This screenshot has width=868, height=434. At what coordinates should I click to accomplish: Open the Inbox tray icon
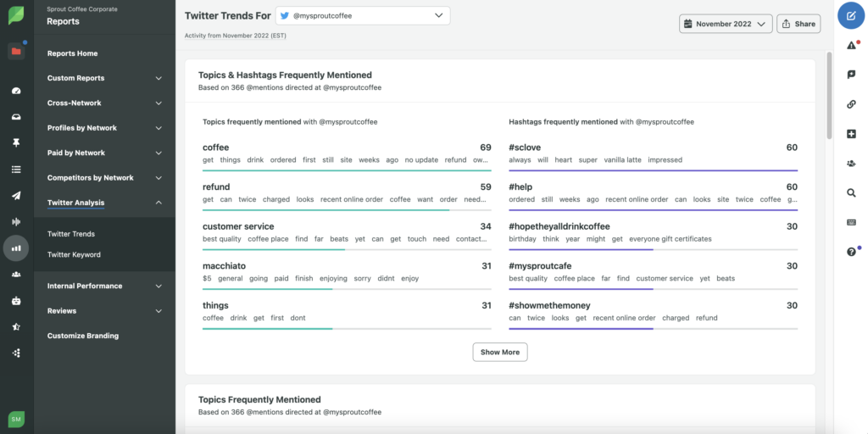(16, 117)
